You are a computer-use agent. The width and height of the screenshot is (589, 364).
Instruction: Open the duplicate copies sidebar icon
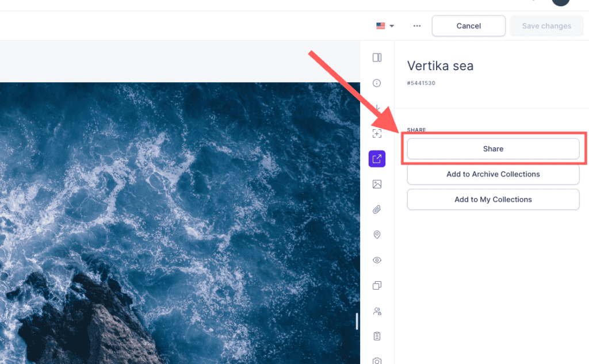(x=377, y=285)
